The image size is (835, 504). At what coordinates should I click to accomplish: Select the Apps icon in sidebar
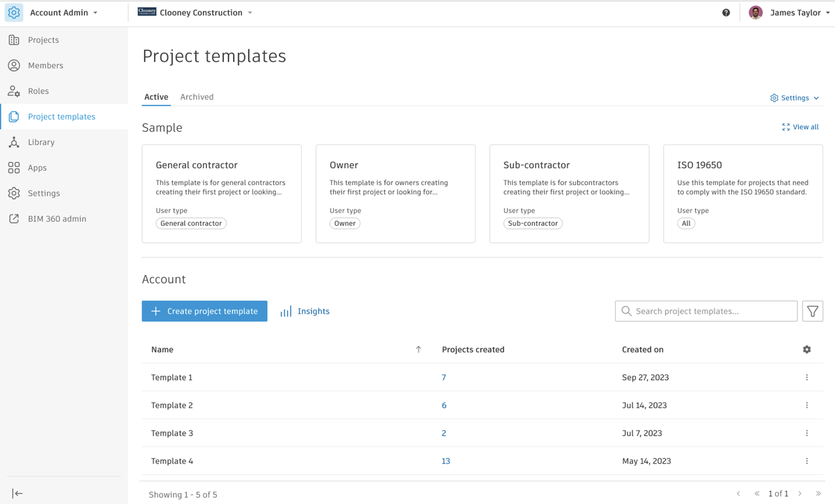pyautogui.click(x=14, y=168)
